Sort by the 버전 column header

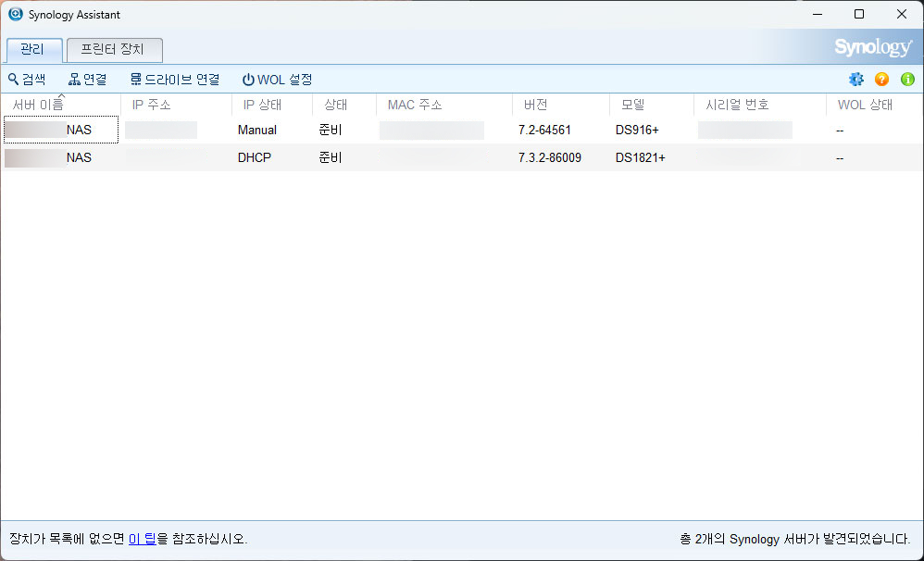click(560, 105)
